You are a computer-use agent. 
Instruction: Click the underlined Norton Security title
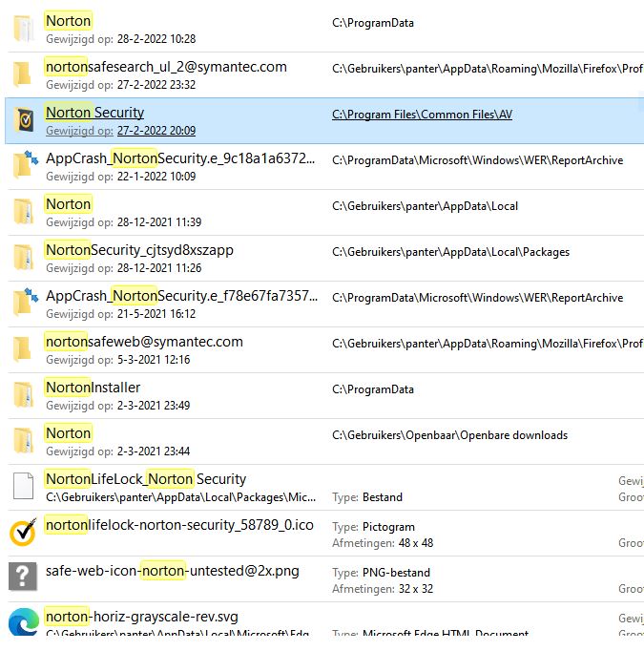[x=94, y=113]
